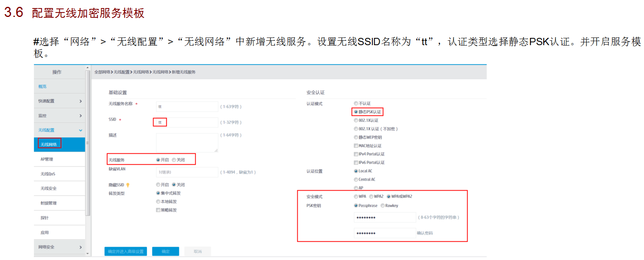Click the sidebar collapse grip handle

(87, 143)
